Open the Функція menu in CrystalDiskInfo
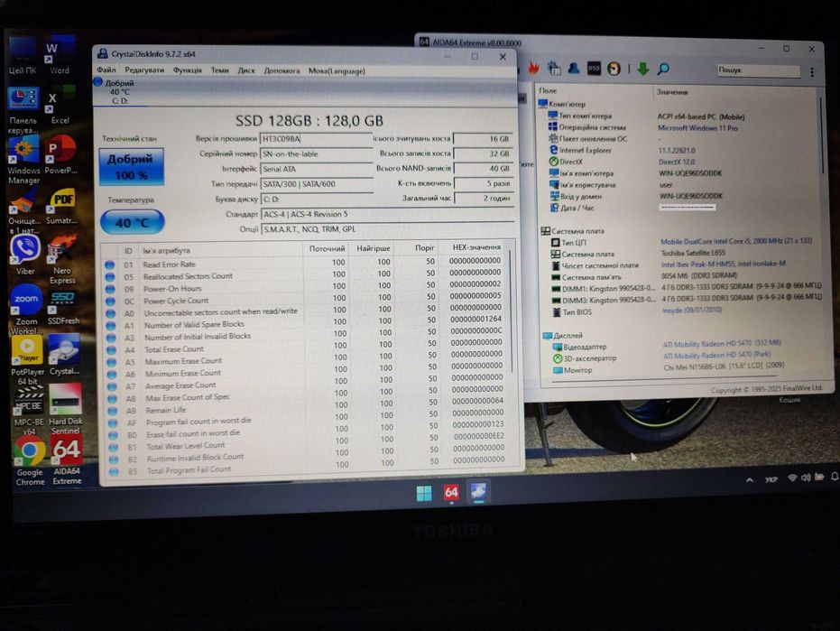This screenshot has width=840, height=631. [188, 70]
